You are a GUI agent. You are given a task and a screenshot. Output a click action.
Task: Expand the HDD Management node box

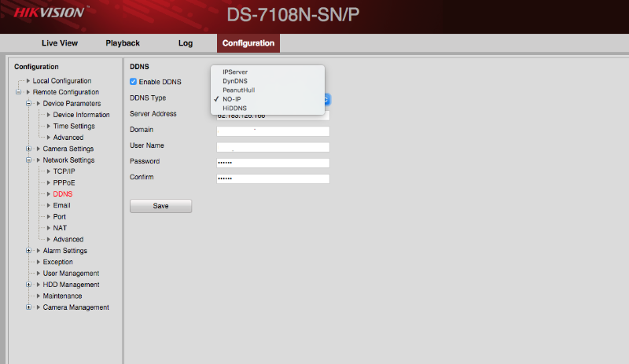pos(28,285)
